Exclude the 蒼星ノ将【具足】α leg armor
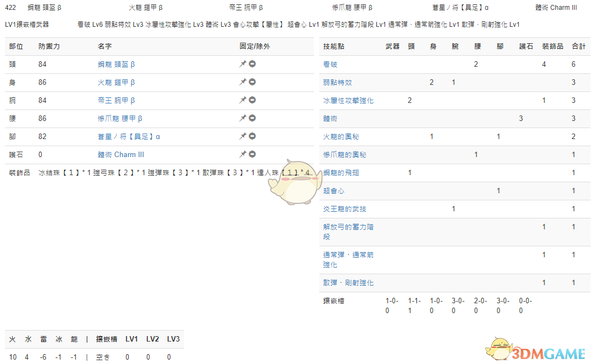 point(252,136)
